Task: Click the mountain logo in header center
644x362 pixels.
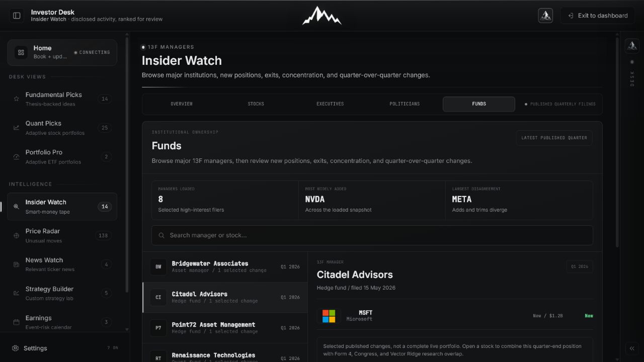Action: tap(322, 16)
